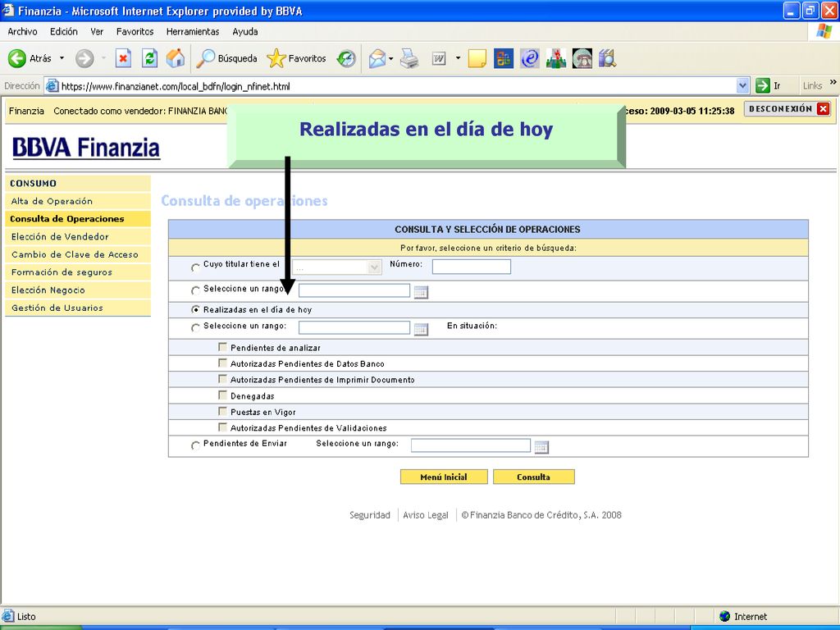This screenshot has width=840, height=630.
Task: Open the Ayuda menu
Action: 245,32
